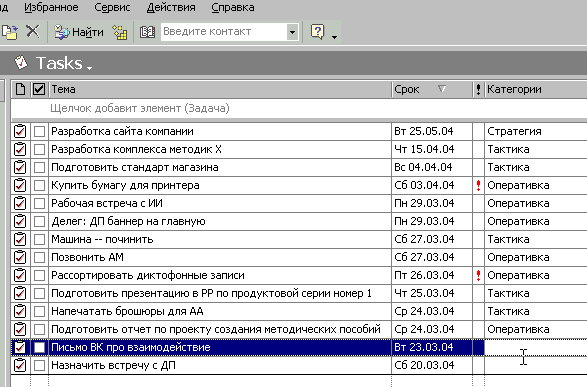Click the Найти (Find) button
This screenshot has width=587, height=387.
tap(79, 32)
